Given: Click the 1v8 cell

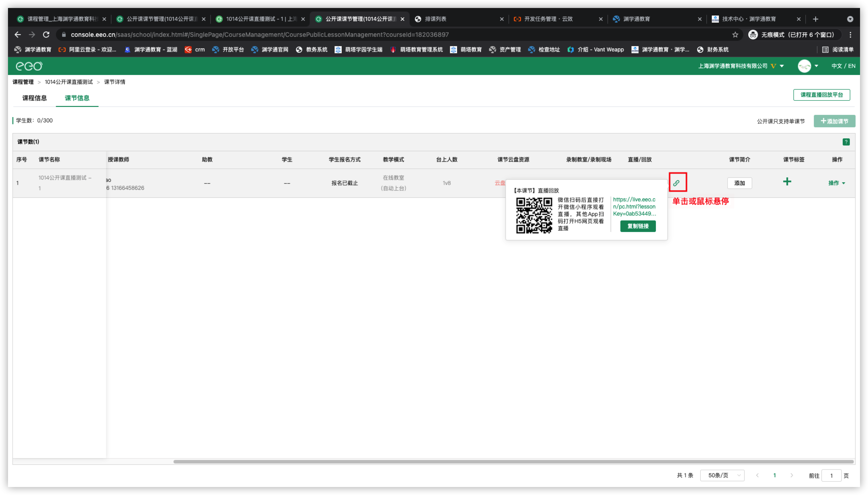Looking at the screenshot, I should pyautogui.click(x=447, y=183).
